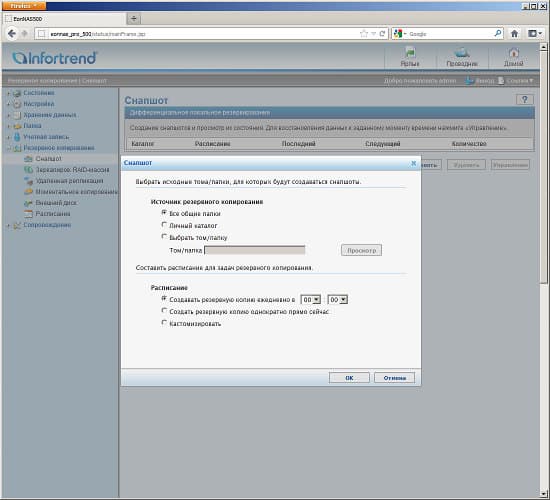Expand the Учетная запись tree node arrow
The height and width of the screenshot is (500, 550).
coord(8,137)
